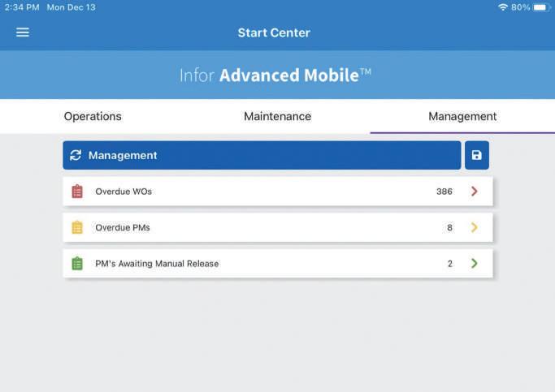Click the blue Management header bar

(262, 155)
